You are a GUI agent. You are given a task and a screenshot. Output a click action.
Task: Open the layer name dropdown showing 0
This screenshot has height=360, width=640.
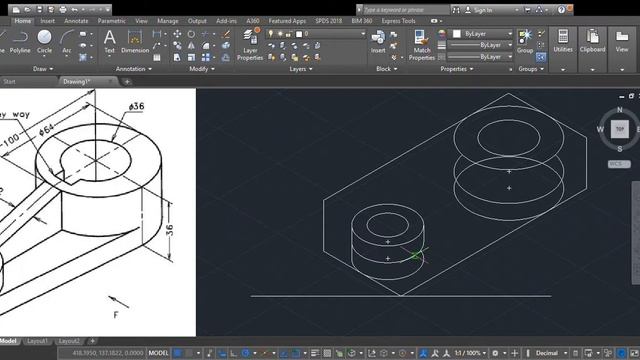pyautogui.click(x=316, y=34)
